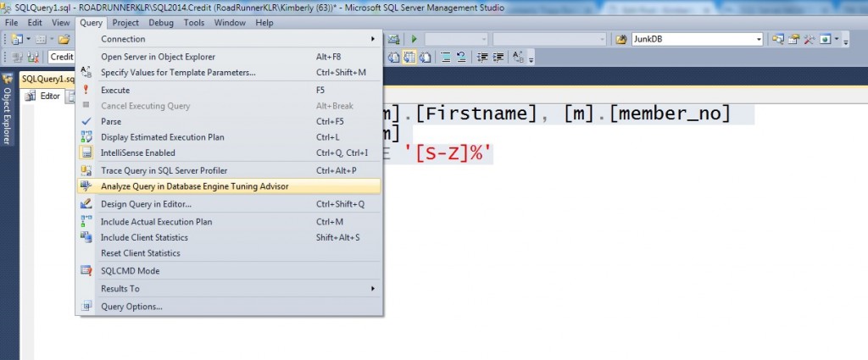
Task: Toggle Results to File toolbar button
Action: tap(426, 57)
